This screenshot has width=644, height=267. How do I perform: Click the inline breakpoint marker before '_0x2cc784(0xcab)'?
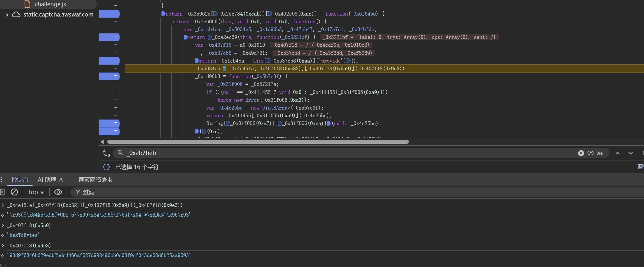(215, 14)
